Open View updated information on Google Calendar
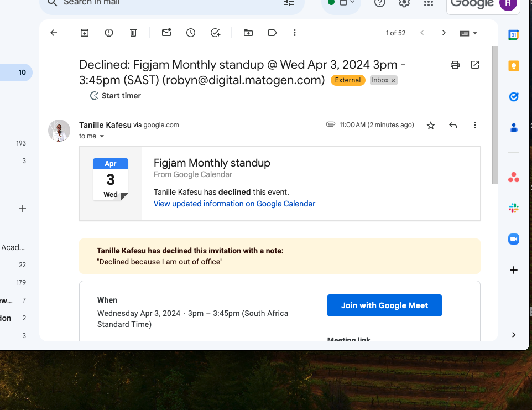This screenshot has width=532, height=410. click(x=234, y=204)
